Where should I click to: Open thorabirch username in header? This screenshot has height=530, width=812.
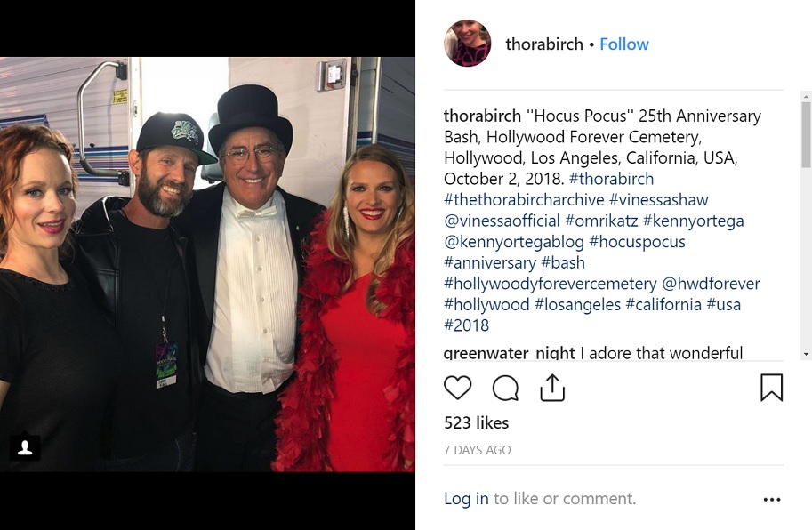(544, 44)
